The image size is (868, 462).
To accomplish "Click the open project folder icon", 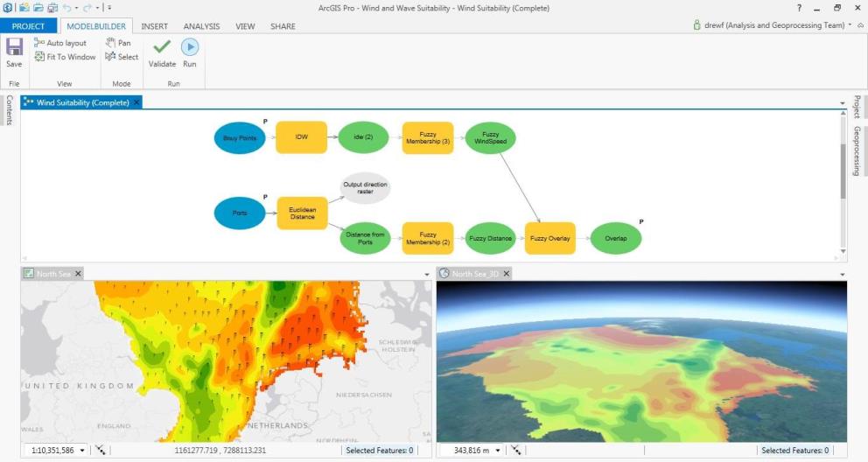I will pyautogui.click(x=38, y=8).
